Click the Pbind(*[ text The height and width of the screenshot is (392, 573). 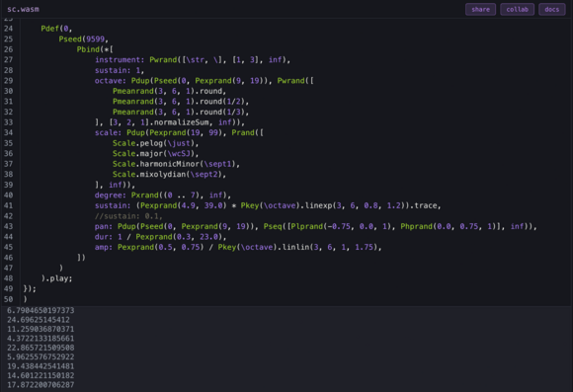[x=95, y=49]
